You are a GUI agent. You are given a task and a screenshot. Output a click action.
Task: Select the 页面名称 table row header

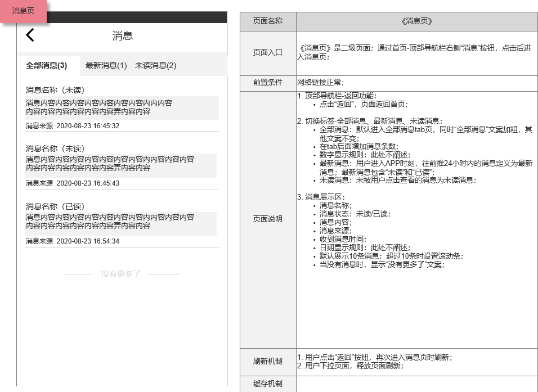pos(267,21)
